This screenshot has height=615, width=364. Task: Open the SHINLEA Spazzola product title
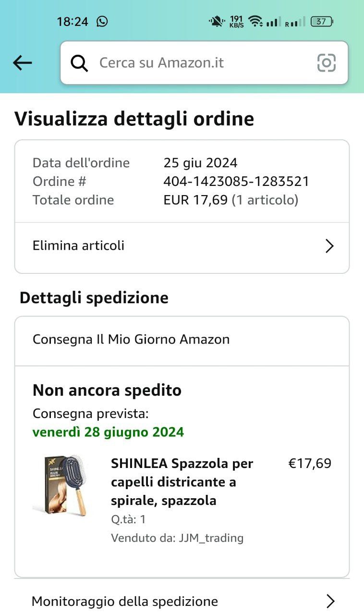pos(182,482)
